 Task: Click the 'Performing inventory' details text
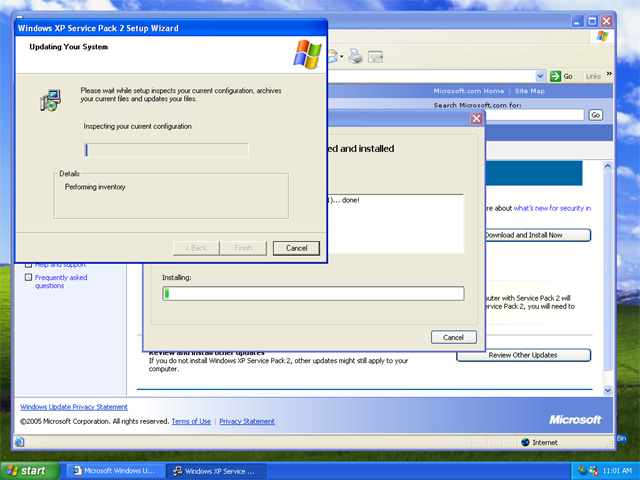pyautogui.click(x=95, y=187)
